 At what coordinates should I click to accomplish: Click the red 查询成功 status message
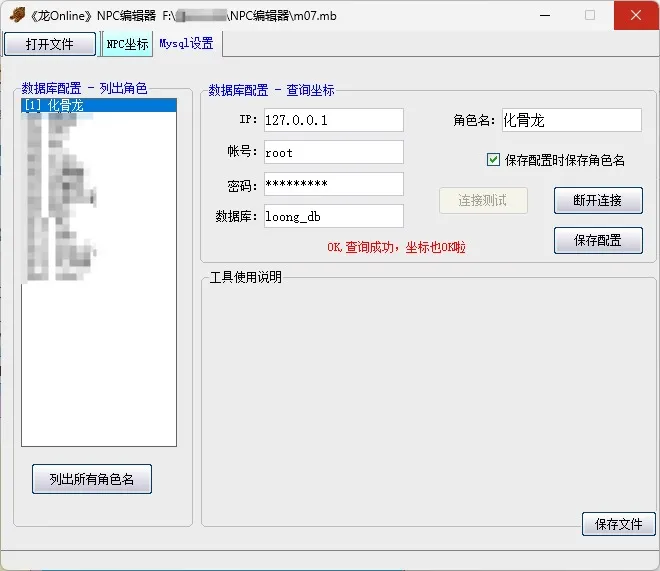click(396, 247)
